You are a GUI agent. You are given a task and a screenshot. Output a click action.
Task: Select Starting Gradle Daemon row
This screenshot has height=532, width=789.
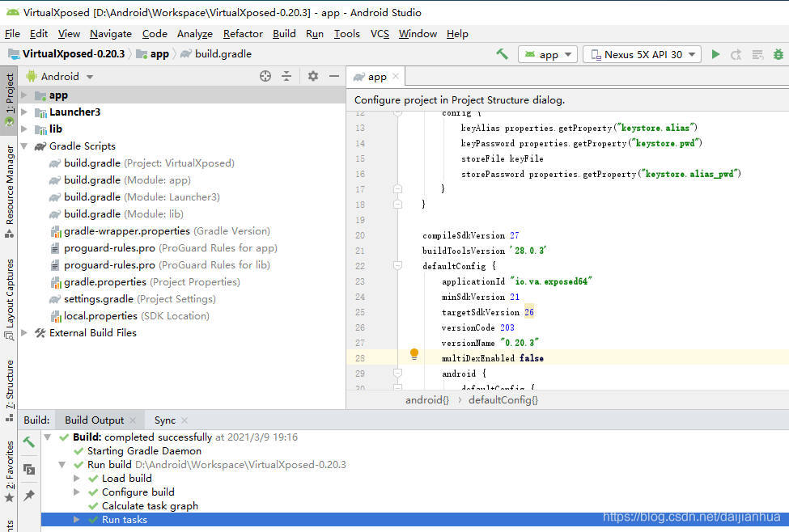(144, 451)
